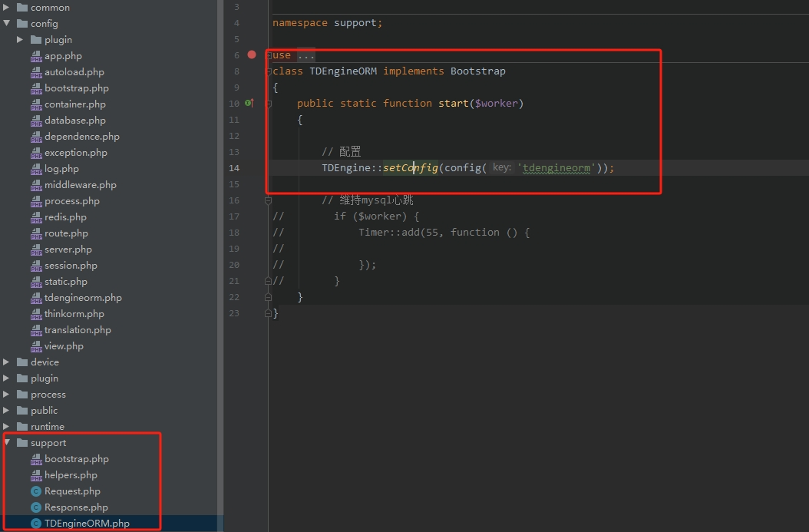Remove the breakpoint on line 6

click(x=252, y=55)
